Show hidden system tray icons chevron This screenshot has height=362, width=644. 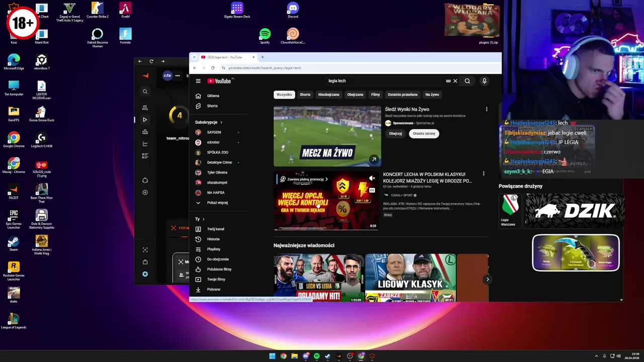[597, 356]
